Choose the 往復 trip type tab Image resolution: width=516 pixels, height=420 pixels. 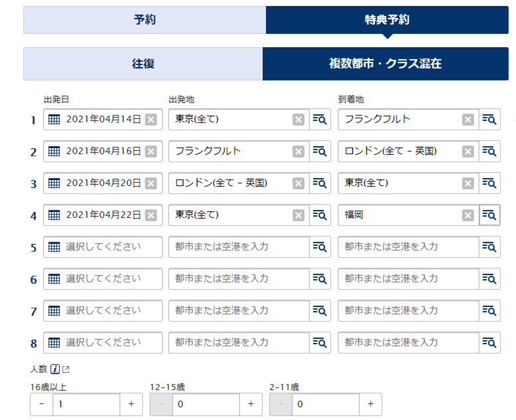(143, 64)
